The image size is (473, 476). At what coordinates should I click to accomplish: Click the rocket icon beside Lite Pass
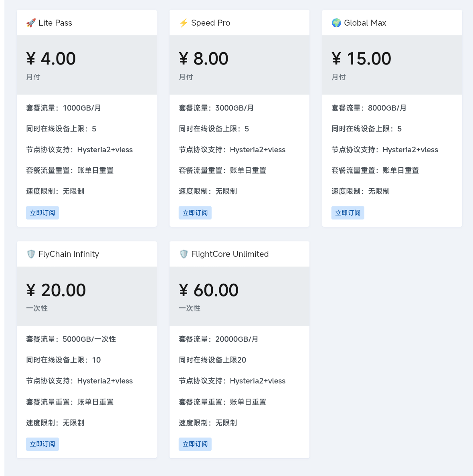pyautogui.click(x=31, y=23)
